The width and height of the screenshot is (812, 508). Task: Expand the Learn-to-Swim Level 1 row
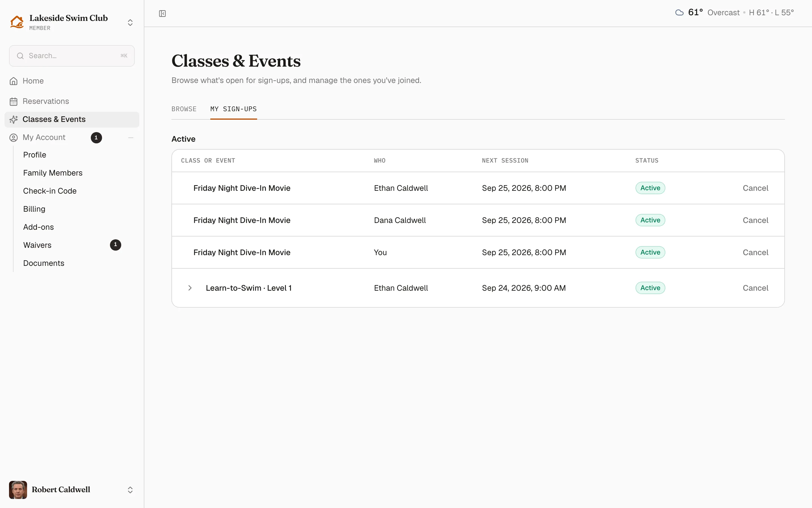[x=190, y=288]
